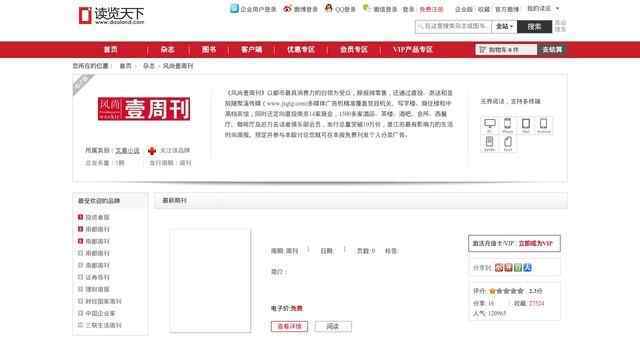This screenshot has width=640, height=360.
Task: Click the first breadcrumb link
Action: click(x=125, y=66)
